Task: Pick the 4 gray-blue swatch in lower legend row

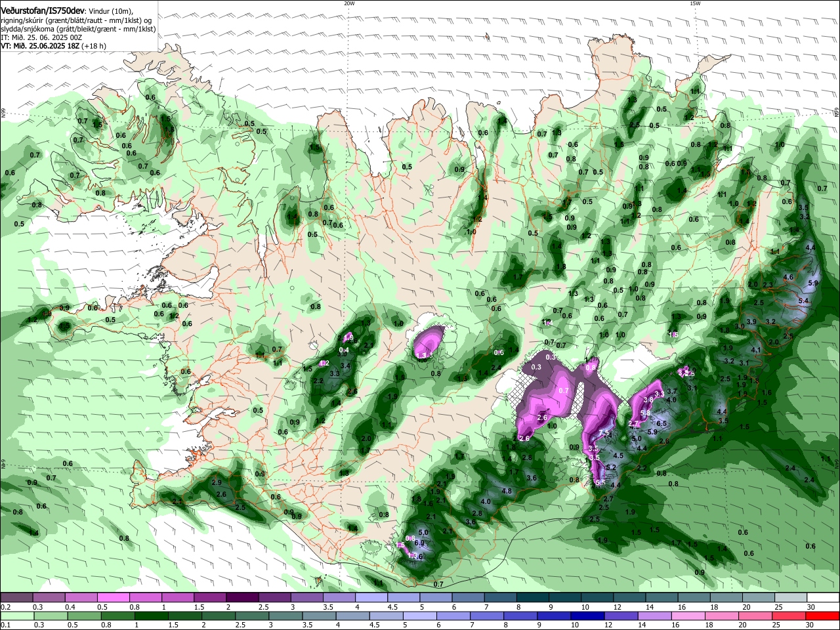Action: click(x=352, y=616)
